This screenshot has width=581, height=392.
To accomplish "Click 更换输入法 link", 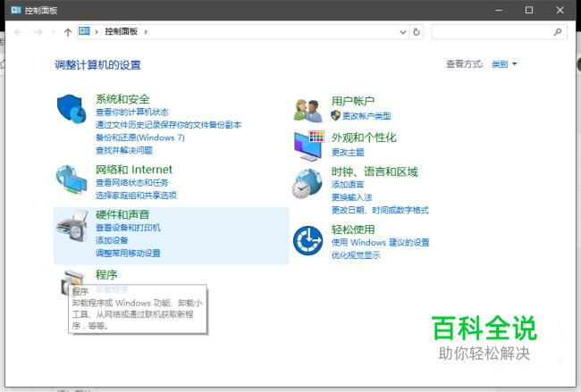I will click(351, 197).
